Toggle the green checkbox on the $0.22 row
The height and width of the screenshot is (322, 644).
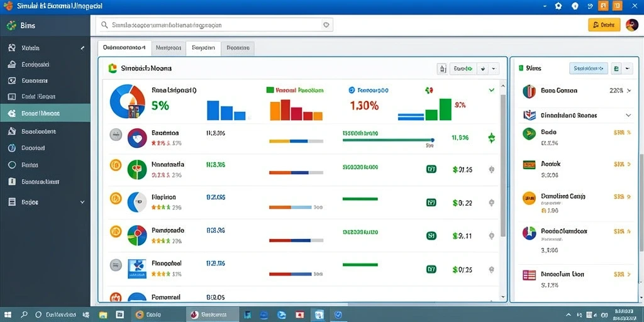(x=431, y=202)
